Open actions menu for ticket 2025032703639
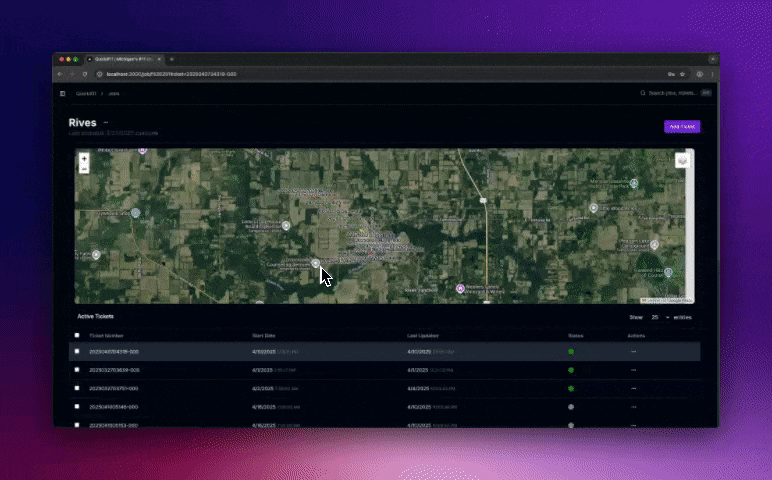Viewport: 772px width, 480px height. 634,370
